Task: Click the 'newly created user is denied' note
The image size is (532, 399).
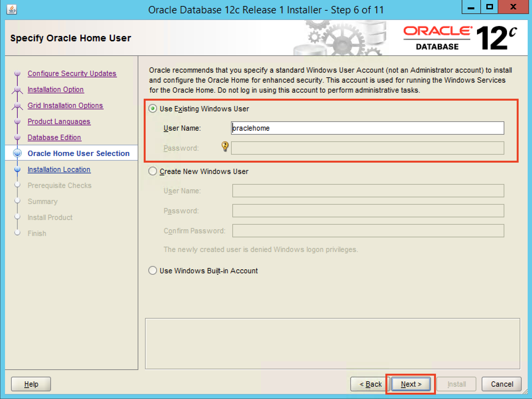Action: pos(261,249)
